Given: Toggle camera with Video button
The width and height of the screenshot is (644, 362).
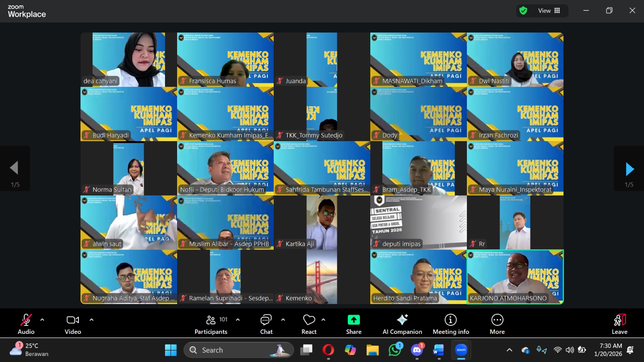Looking at the screenshot, I should (x=73, y=324).
